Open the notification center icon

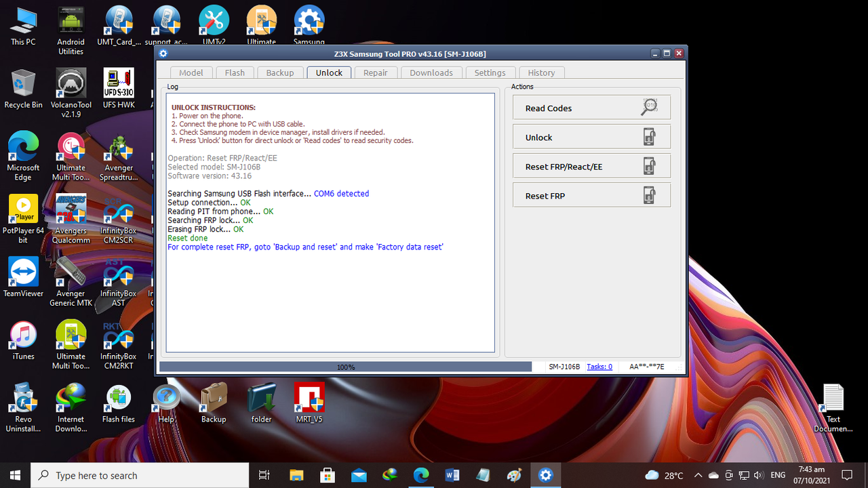[x=847, y=475]
